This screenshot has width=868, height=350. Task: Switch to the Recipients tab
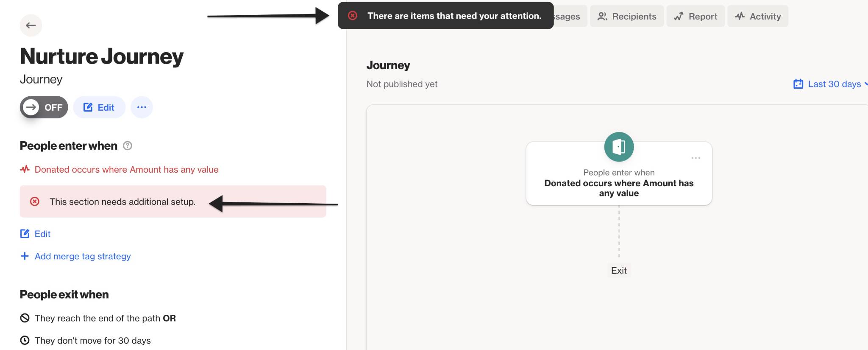click(627, 17)
